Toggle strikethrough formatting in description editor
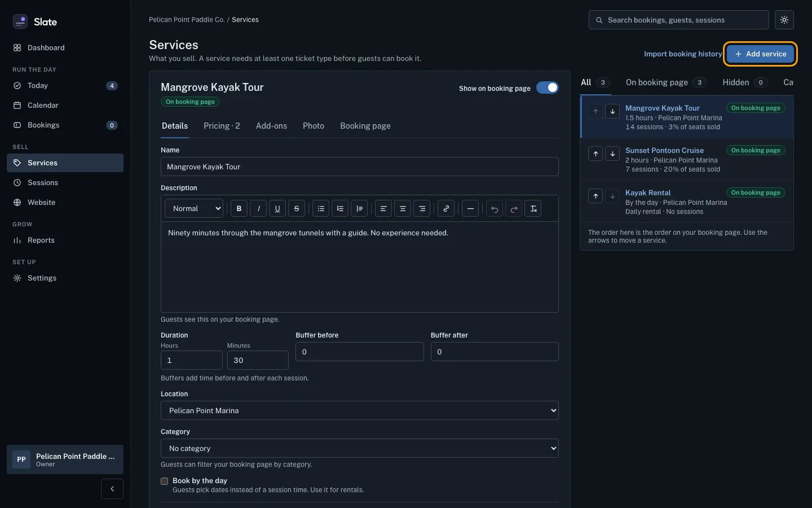 click(x=297, y=208)
